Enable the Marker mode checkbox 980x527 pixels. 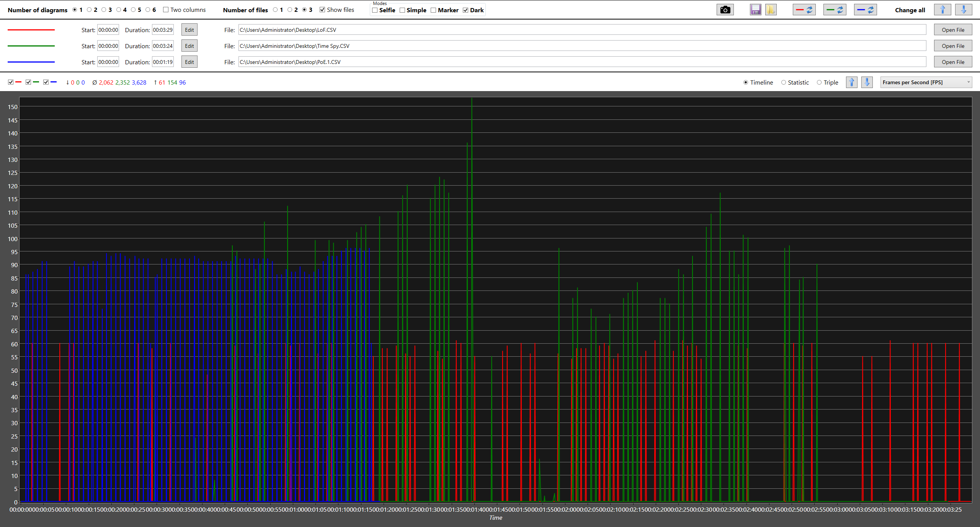pos(433,10)
